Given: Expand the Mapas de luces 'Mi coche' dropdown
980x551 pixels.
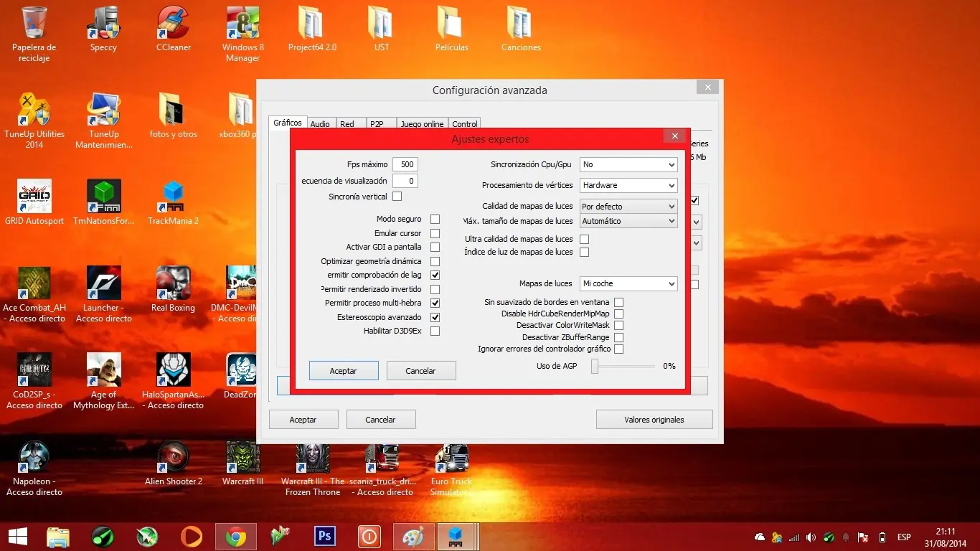Looking at the screenshot, I should [x=628, y=283].
